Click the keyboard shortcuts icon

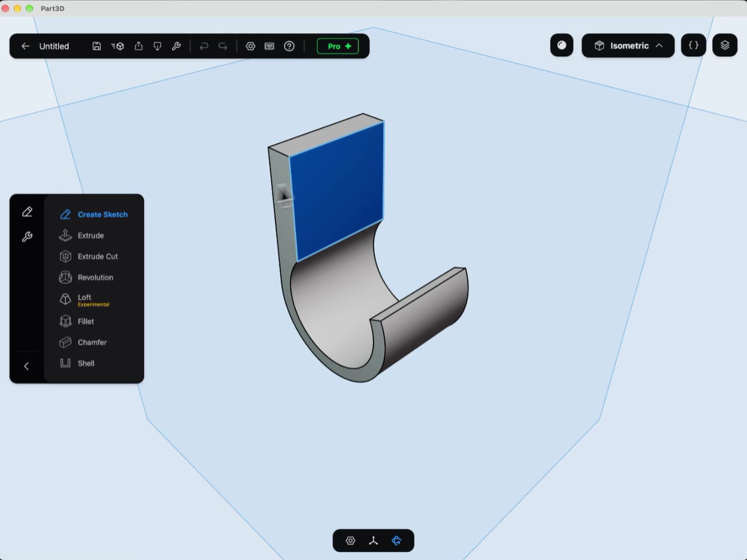point(269,46)
